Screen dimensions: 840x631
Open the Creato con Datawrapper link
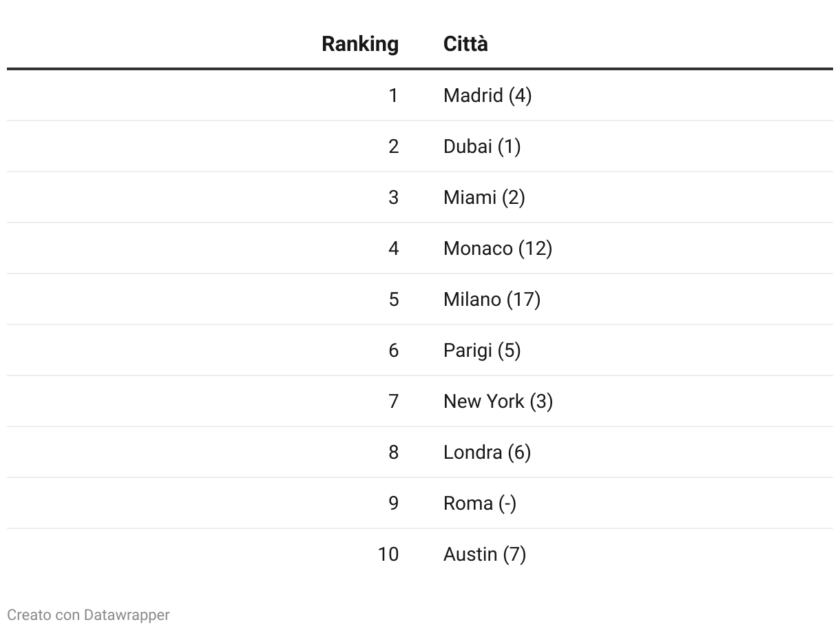[x=88, y=614]
